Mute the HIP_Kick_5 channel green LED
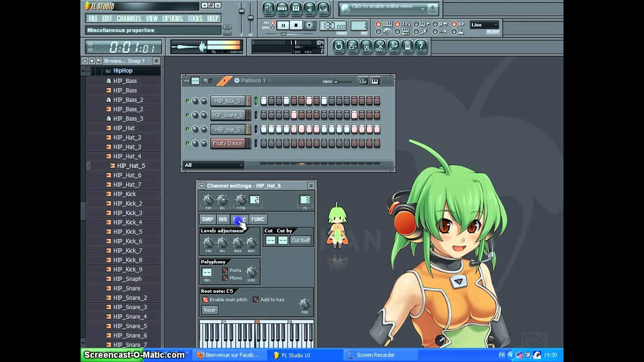Viewport: 644px width, 362px height. pyautogui.click(x=187, y=101)
